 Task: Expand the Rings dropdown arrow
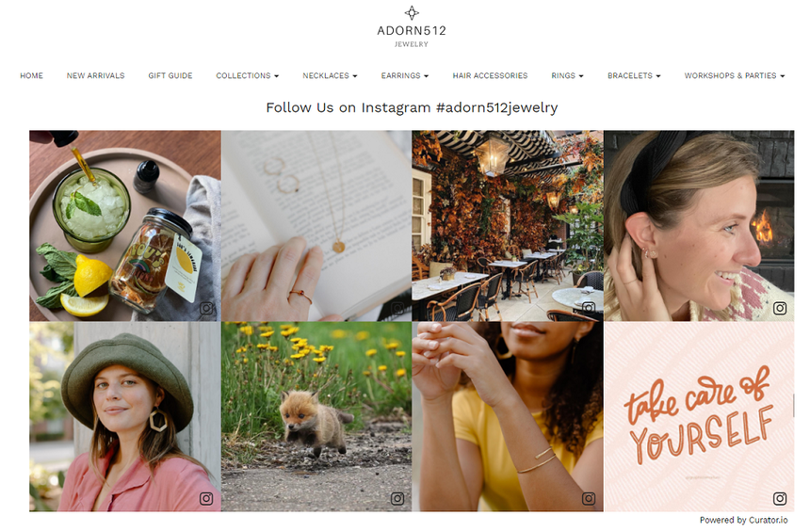point(580,76)
